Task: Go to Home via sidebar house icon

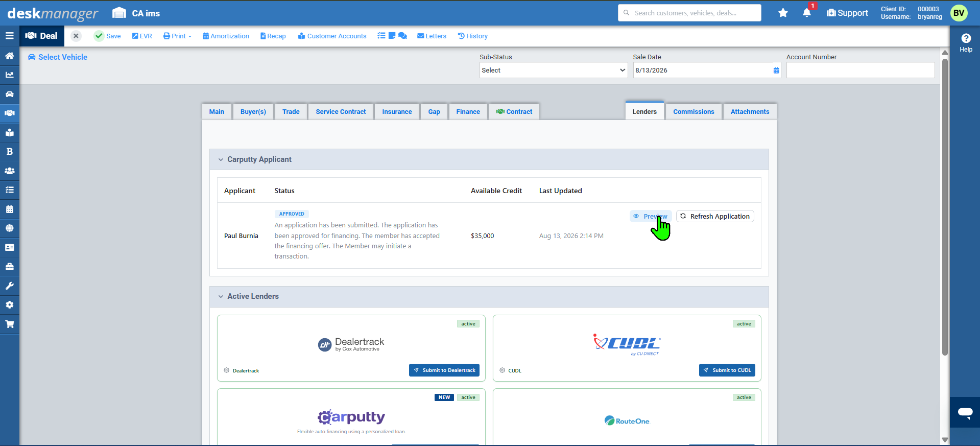Action: pyautogui.click(x=9, y=56)
